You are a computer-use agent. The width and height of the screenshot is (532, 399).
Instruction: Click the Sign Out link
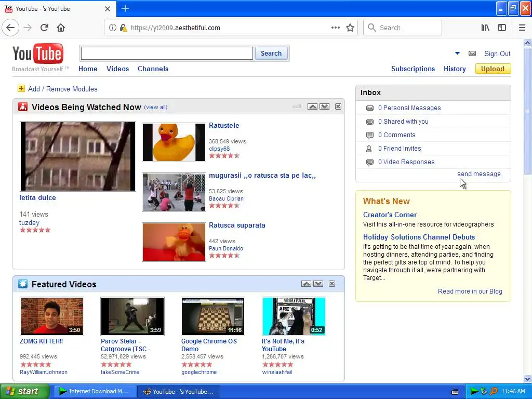497,54
